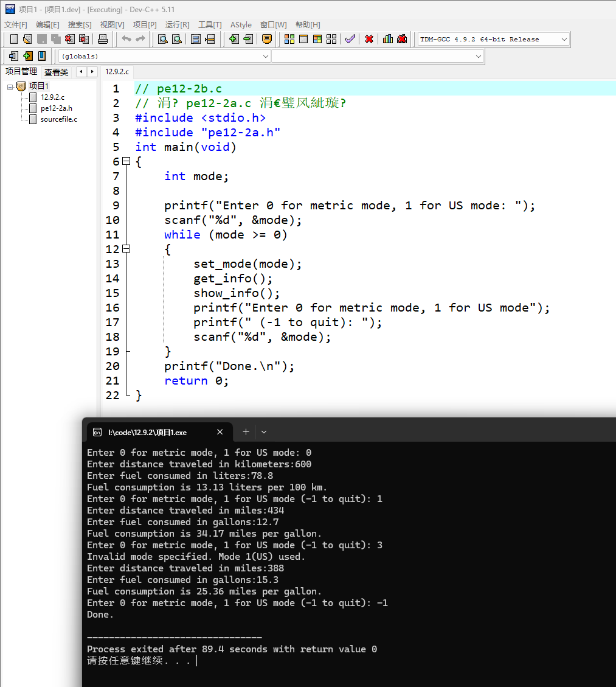The width and height of the screenshot is (616, 687).
Task: Open the AStyle menu
Action: [x=241, y=24]
